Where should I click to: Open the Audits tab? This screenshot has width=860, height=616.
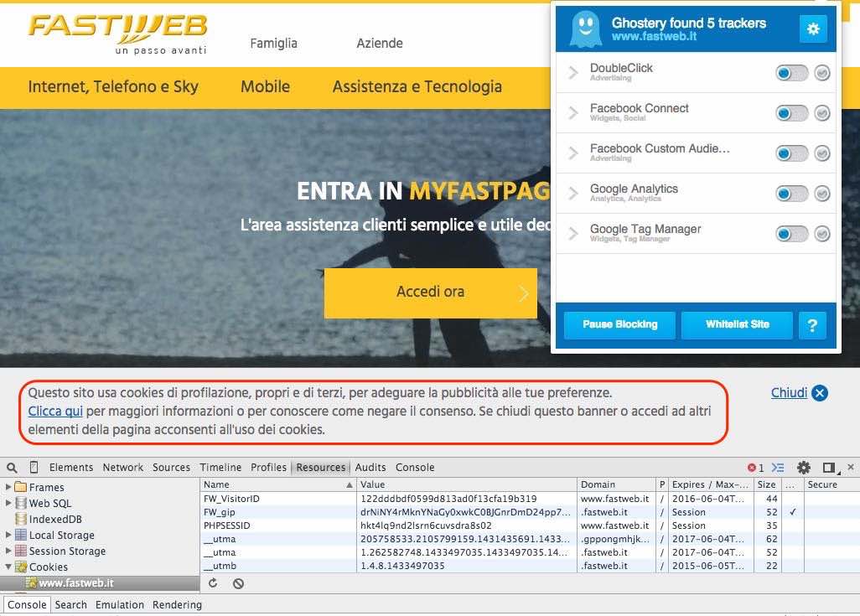(370, 468)
